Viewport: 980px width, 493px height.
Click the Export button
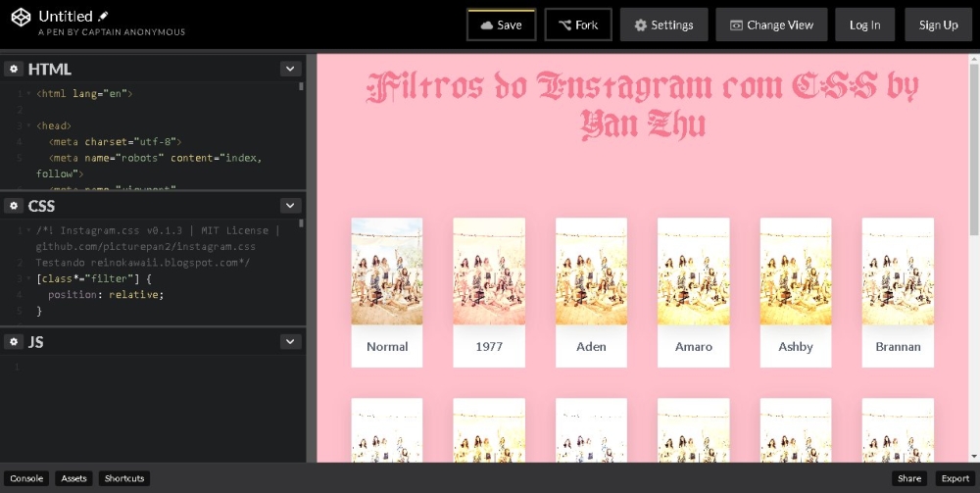click(955, 478)
